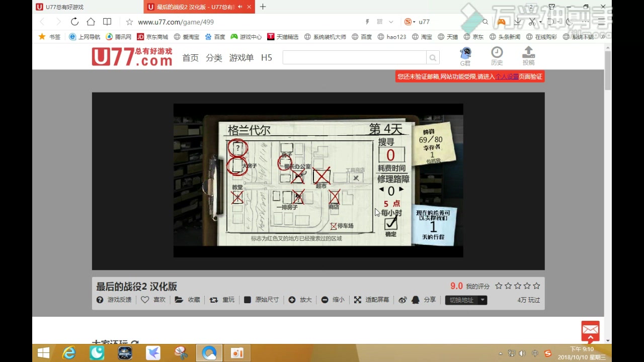The width and height of the screenshot is (644, 362).
Task: Click the 搜寻 hours value box
Action: point(390,155)
